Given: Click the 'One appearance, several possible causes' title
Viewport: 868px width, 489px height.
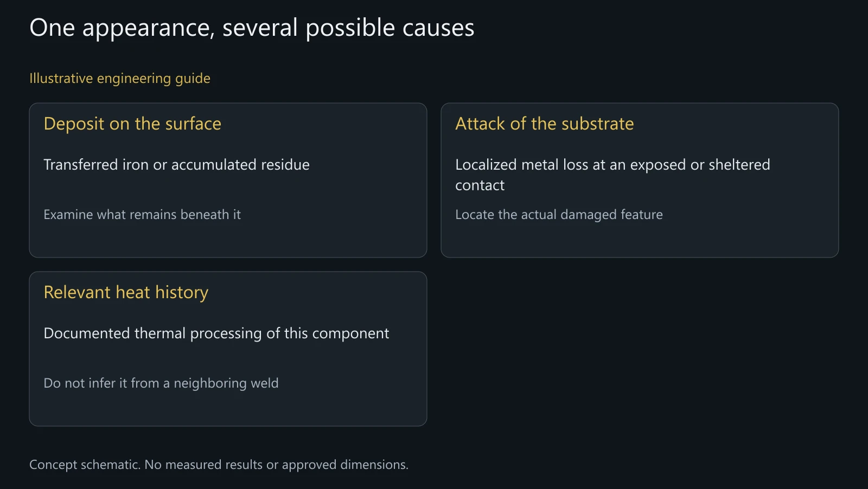Looking at the screenshot, I should pyautogui.click(x=252, y=28).
